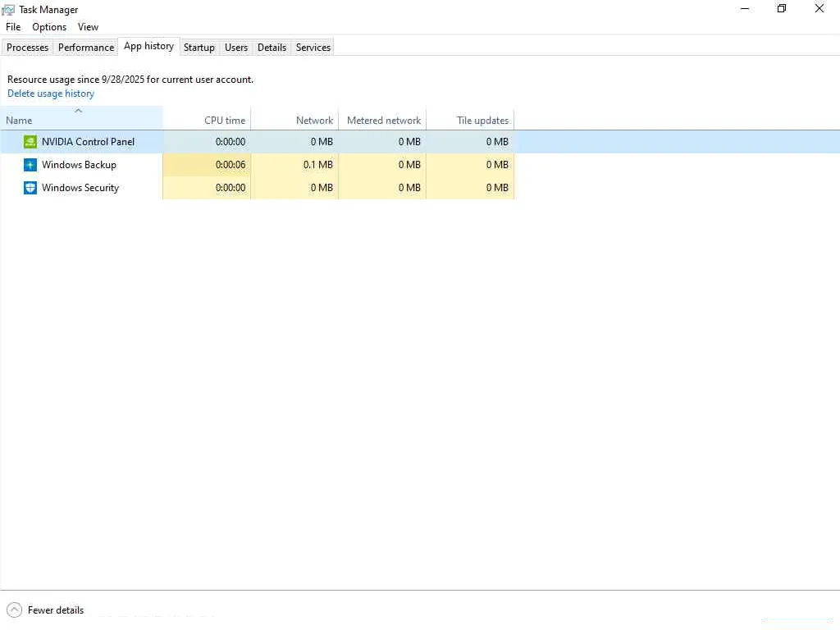Close the Task Manager window
Image resolution: width=840 pixels, height=630 pixels.
[819, 8]
